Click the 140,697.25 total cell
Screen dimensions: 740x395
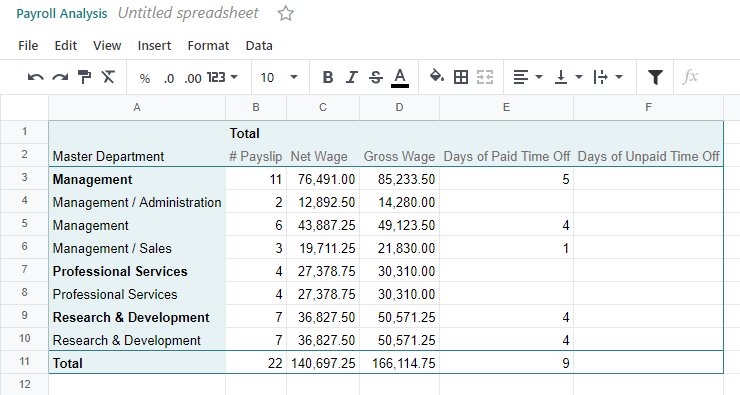pyautogui.click(x=323, y=363)
